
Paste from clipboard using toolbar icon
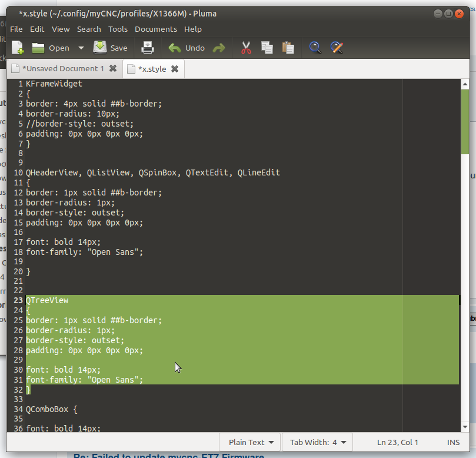pos(288,48)
